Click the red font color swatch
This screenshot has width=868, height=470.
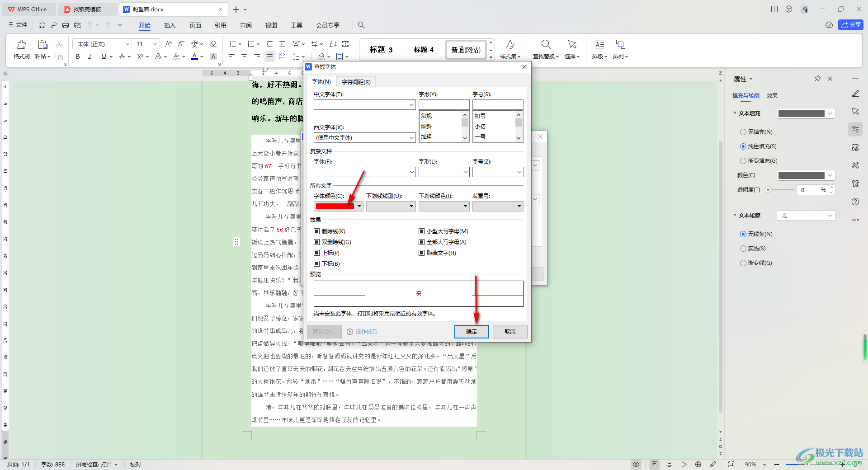pos(335,207)
